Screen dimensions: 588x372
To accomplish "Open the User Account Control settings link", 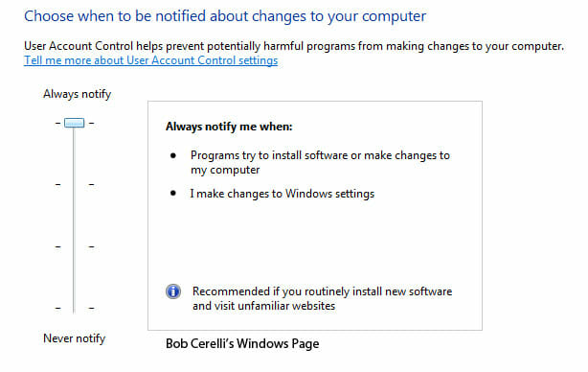I will (x=150, y=60).
